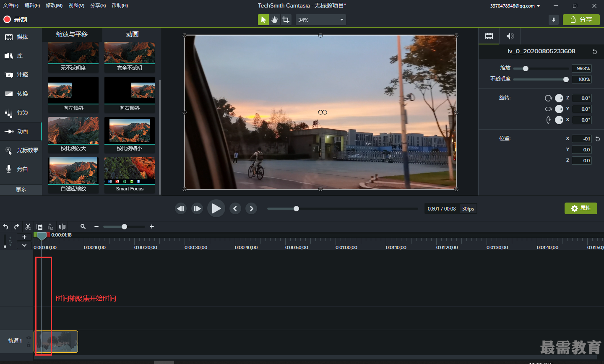
Task: Step forward one frame
Action: pyautogui.click(x=197, y=208)
